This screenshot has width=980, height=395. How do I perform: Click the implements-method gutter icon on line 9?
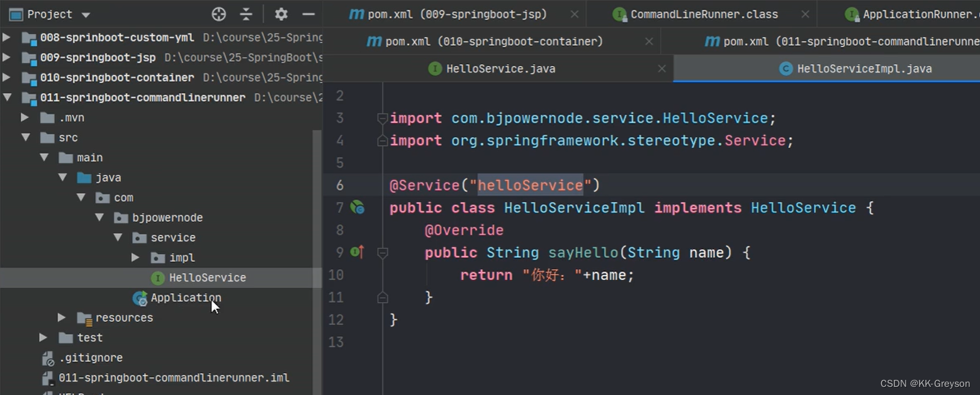[358, 252]
